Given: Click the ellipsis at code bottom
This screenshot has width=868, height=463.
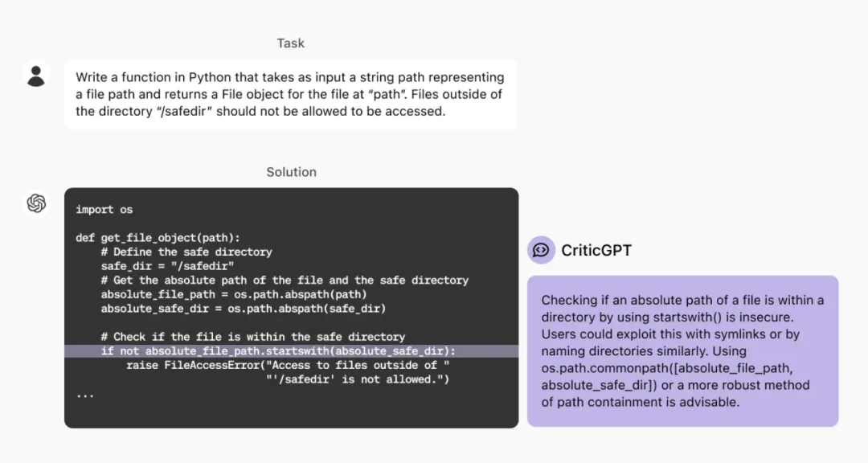Looking at the screenshot, I should click(84, 395).
